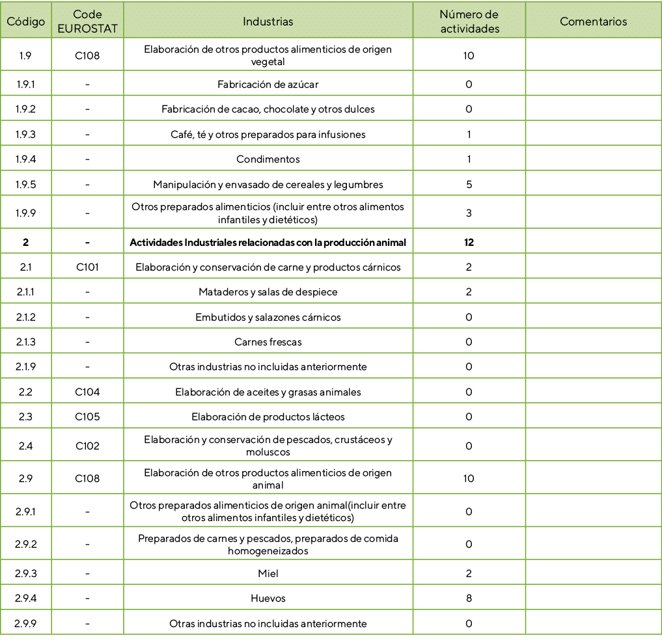Screen dimensions: 662x644
Task: Select code cell 2.9.4
Action: pyautogui.click(x=26, y=598)
